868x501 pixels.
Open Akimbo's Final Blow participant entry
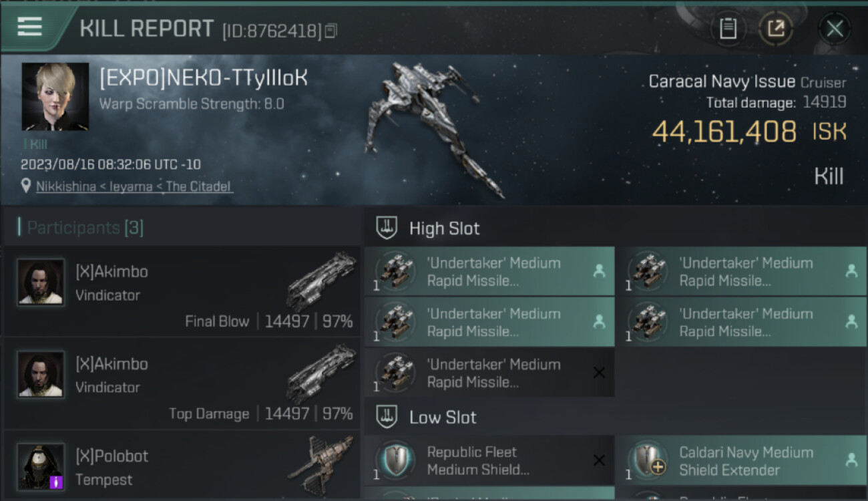tap(182, 291)
